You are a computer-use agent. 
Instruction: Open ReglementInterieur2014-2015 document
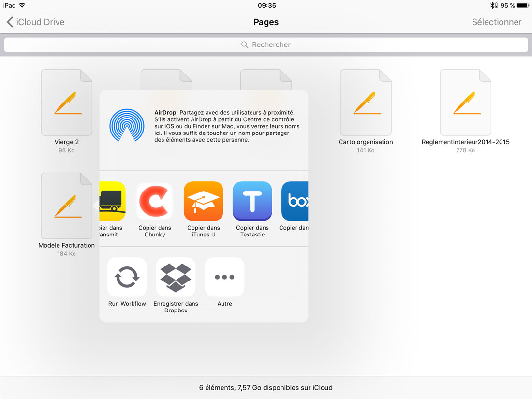[465, 103]
